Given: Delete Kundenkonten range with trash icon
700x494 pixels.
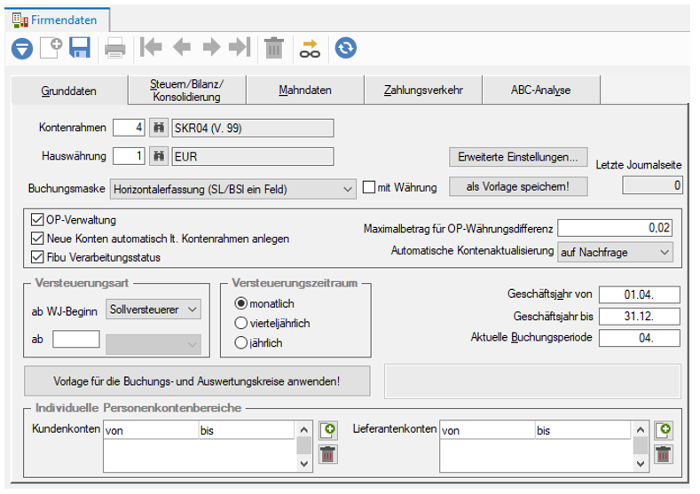Looking at the screenshot, I should (328, 454).
